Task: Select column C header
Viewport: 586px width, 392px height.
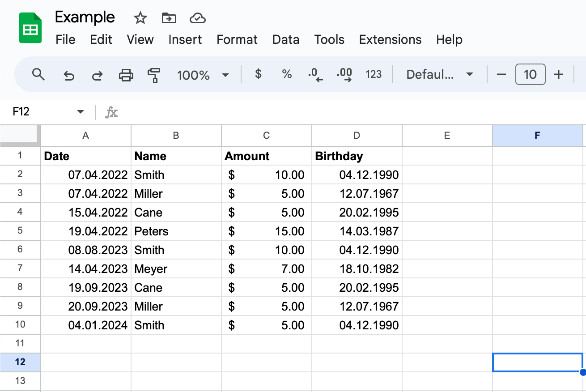Action: coord(266,136)
